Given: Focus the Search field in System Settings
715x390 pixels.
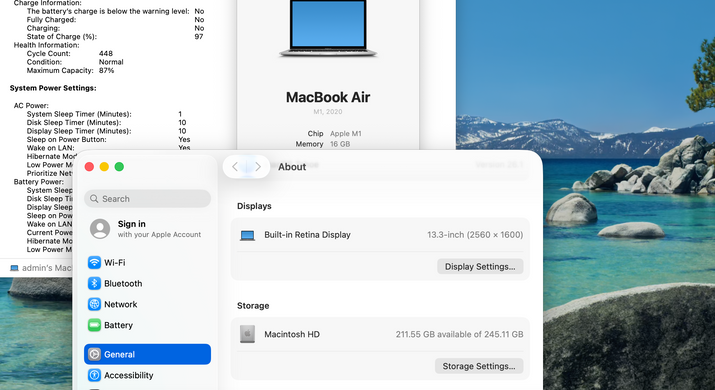Looking at the screenshot, I should click(x=147, y=199).
